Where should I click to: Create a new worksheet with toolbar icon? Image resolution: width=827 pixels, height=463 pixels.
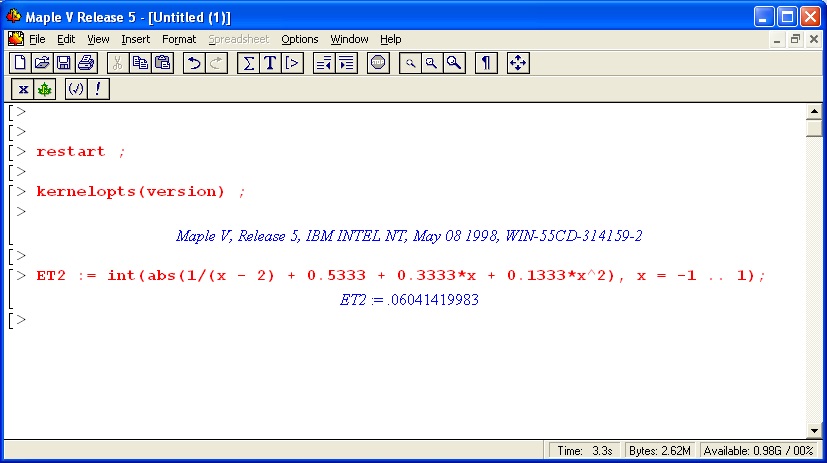pos(20,63)
